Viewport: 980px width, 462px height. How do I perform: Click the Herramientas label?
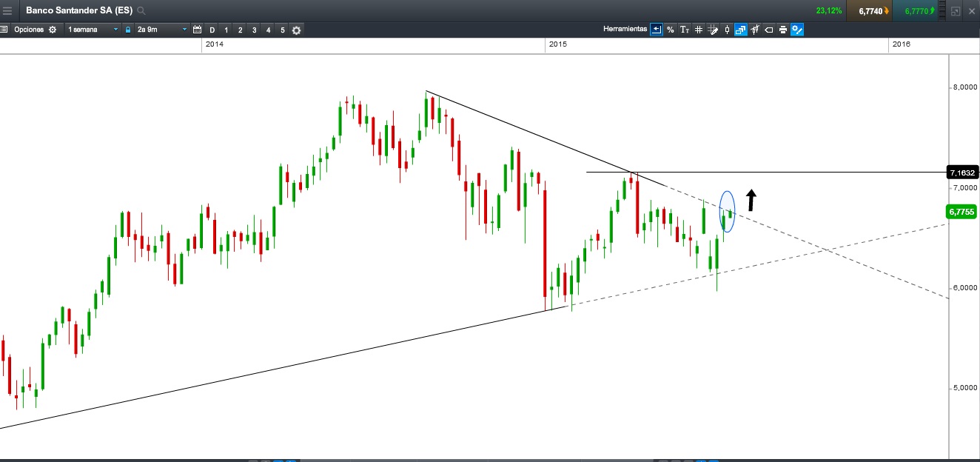pyautogui.click(x=625, y=30)
